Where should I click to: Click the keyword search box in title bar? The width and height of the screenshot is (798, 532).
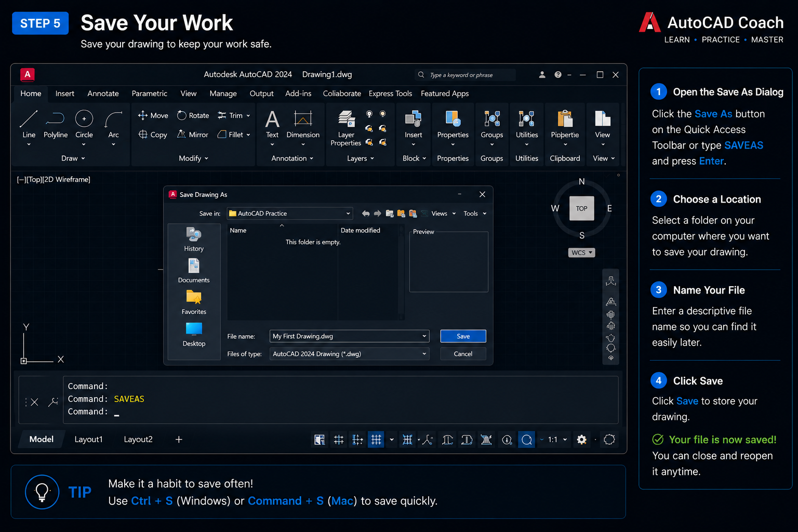click(465, 75)
